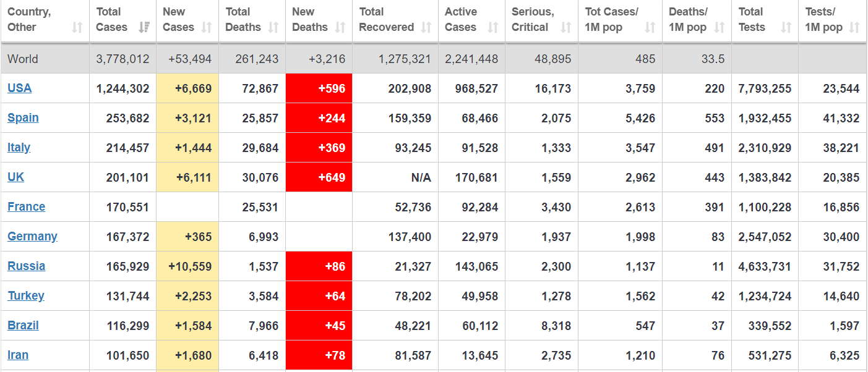Open the USA country link
The height and width of the screenshot is (372, 868).
tap(19, 88)
